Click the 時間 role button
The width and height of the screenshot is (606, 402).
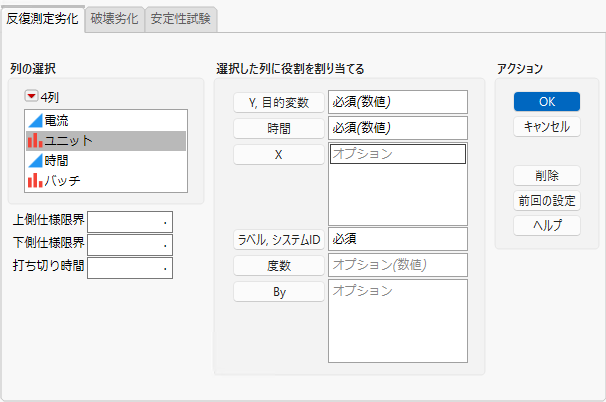tap(279, 129)
